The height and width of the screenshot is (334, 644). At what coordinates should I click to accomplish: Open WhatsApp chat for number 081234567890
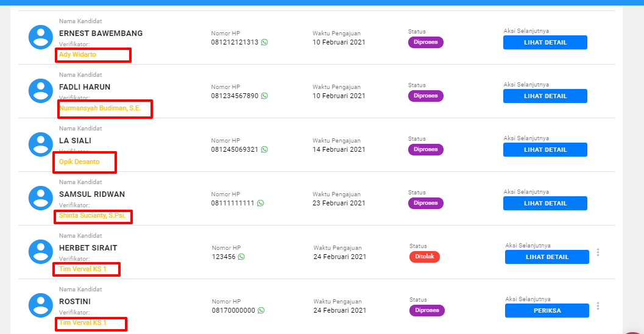coord(264,96)
